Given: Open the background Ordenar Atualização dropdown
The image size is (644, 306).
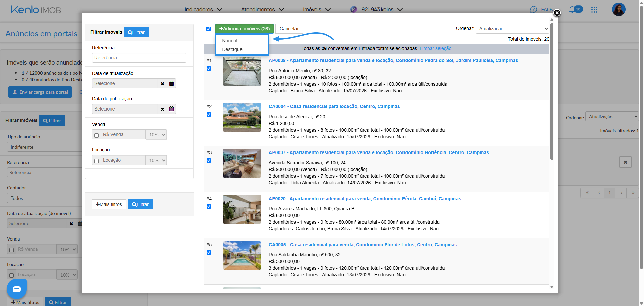Looking at the screenshot, I should (612, 117).
